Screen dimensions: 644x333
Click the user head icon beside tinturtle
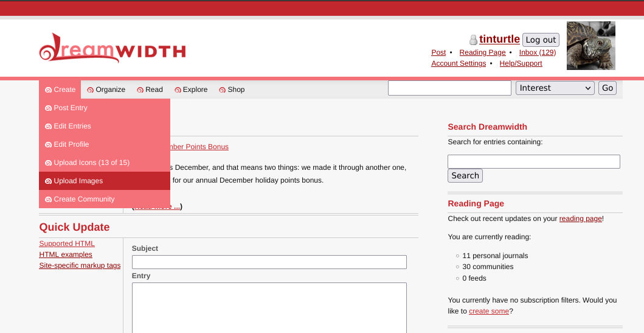[x=473, y=40]
